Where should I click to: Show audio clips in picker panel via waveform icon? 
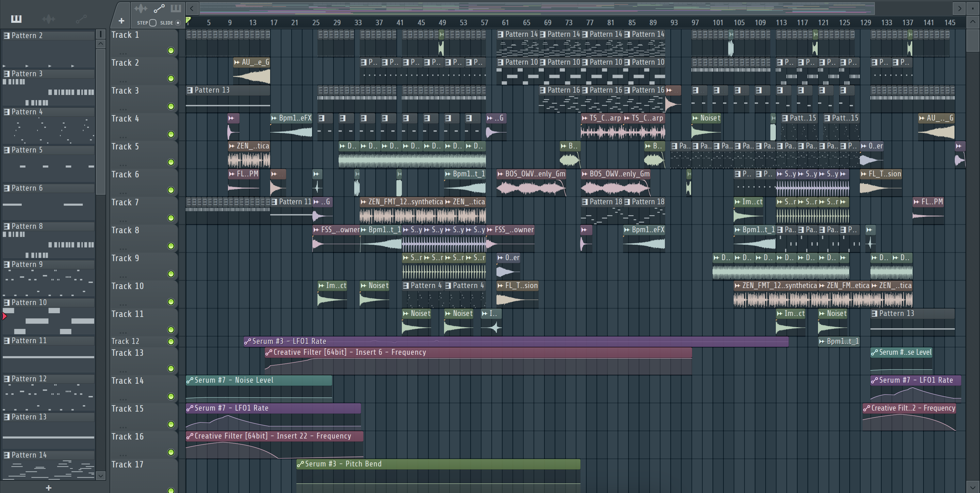pyautogui.click(x=49, y=19)
